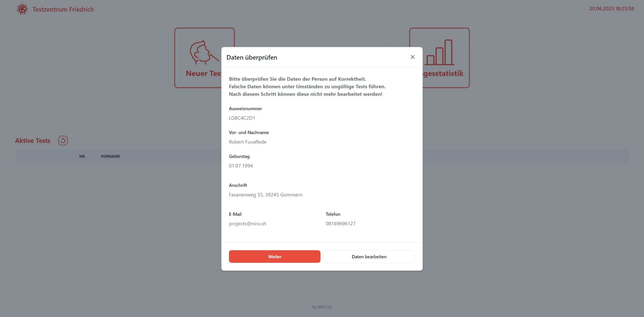Click the Daten überprüfen dialog title
The height and width of the screenshot is (317, 644).
pos(252,57)
